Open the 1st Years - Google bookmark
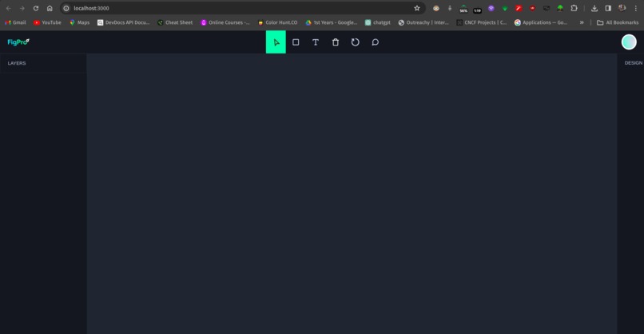The width and height of the screenshot is (644, 334). 332,22
